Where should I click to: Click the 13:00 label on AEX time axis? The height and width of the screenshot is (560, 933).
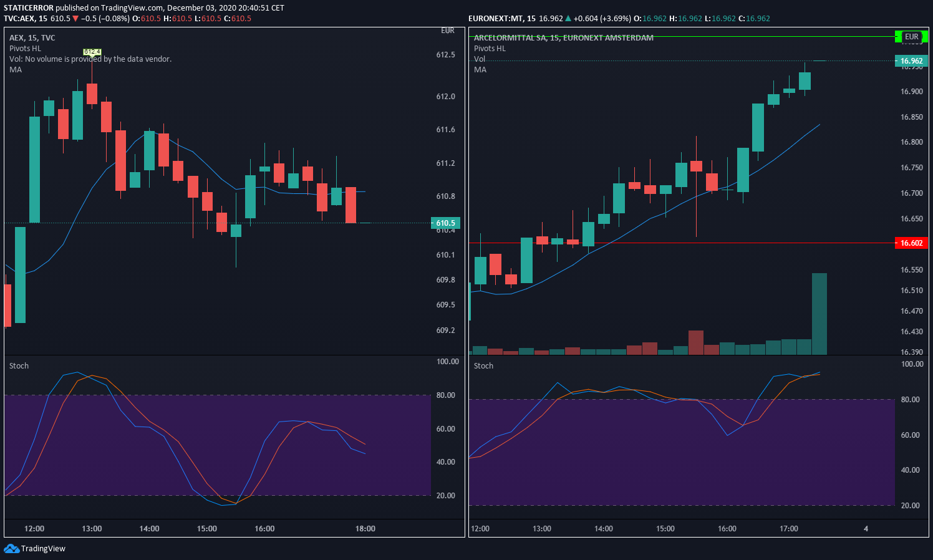tap(92, 529)
